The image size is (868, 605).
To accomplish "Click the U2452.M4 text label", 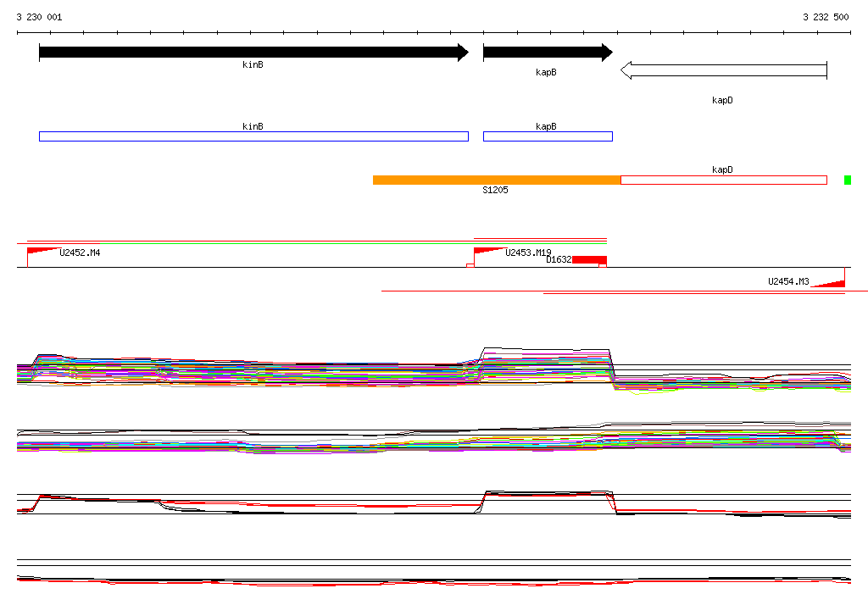I will pos(80,253).
